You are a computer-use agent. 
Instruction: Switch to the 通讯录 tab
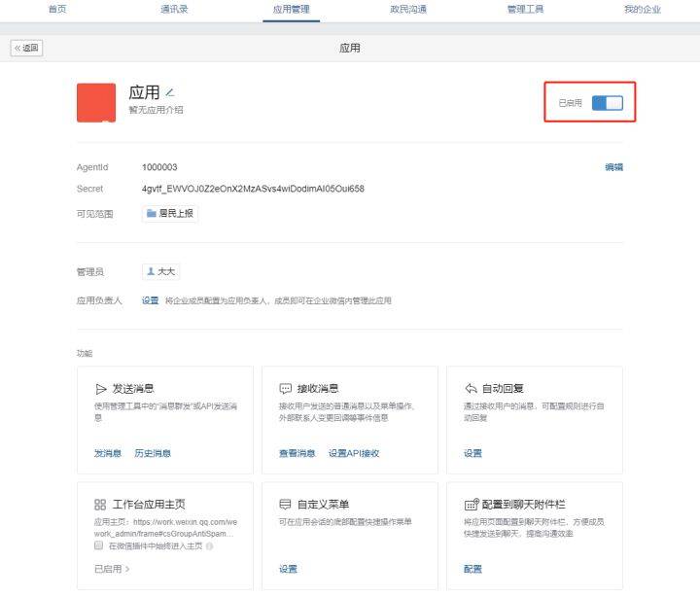coord(174,9)
